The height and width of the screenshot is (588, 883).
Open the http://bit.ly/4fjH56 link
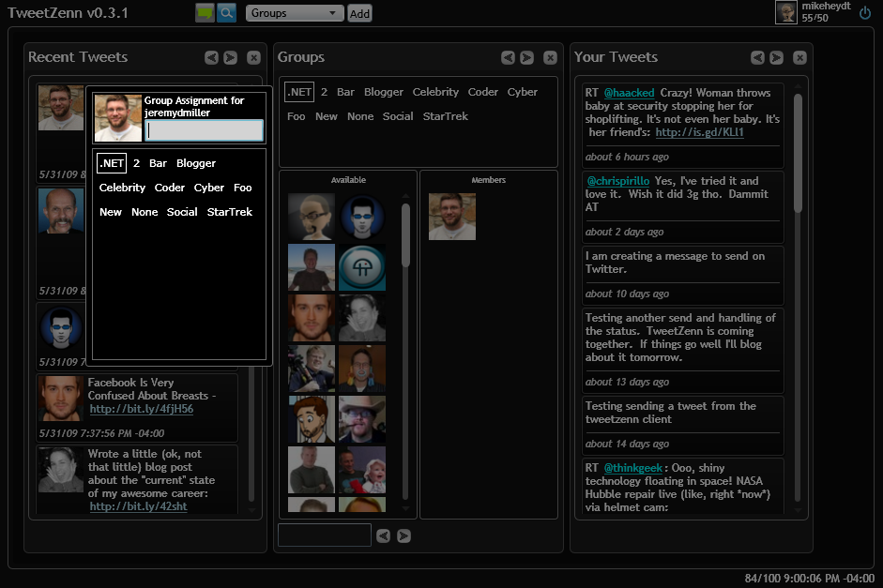click(x=142, y=409)
